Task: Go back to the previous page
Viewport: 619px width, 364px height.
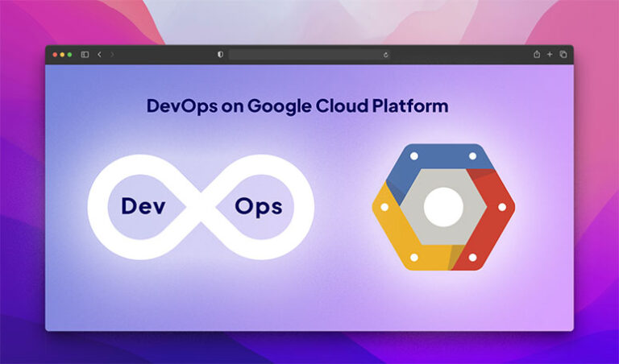Action: pos(99,55)
